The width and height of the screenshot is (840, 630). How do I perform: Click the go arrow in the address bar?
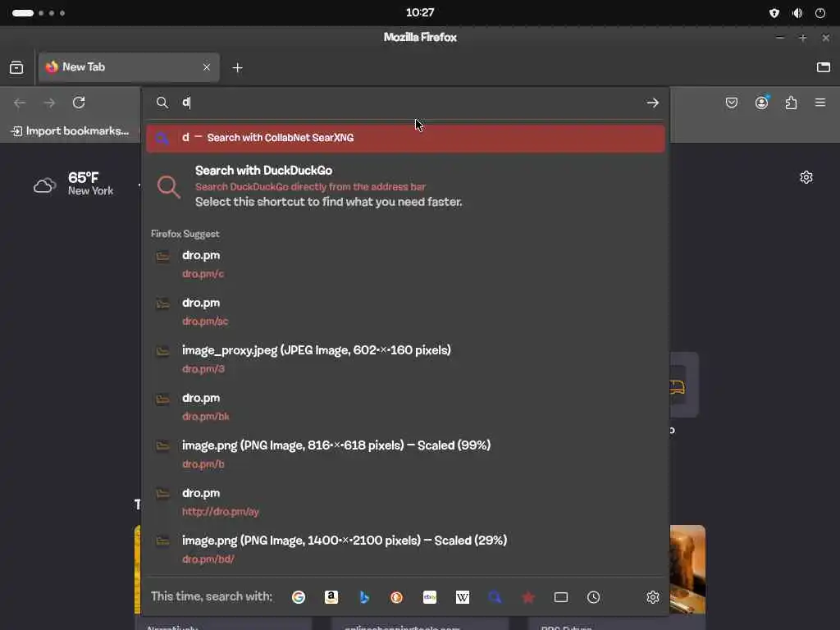(652, 103)
